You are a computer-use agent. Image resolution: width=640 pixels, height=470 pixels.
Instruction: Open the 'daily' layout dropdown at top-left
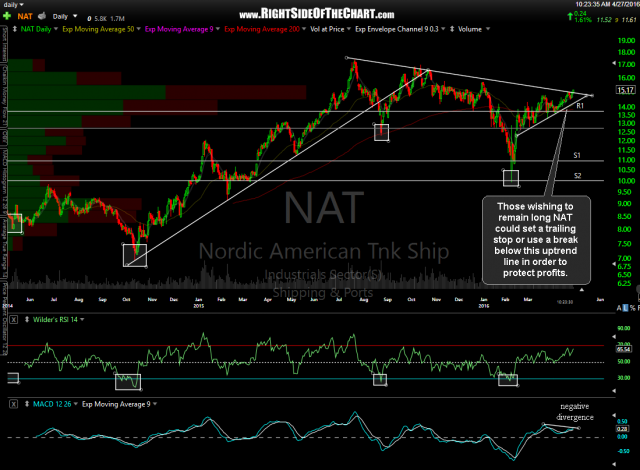click(x=13, y=4)
